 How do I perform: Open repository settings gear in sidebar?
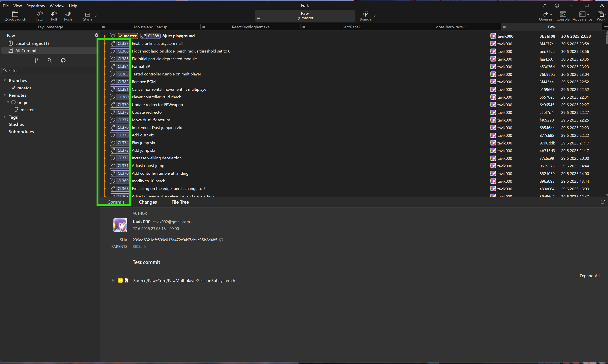click(x=96, y=35)
